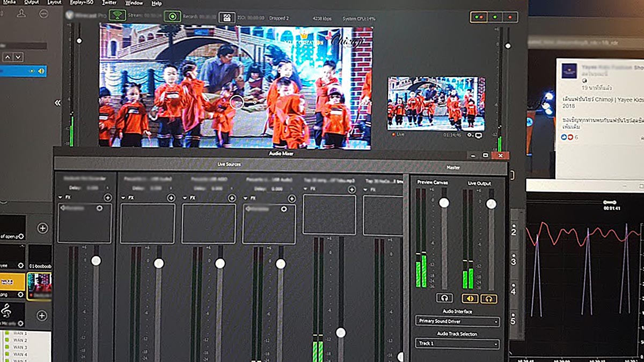644x362 pixels.
Task: Click the ellipsis icon in left panel
Action: (x=44, y=14)
